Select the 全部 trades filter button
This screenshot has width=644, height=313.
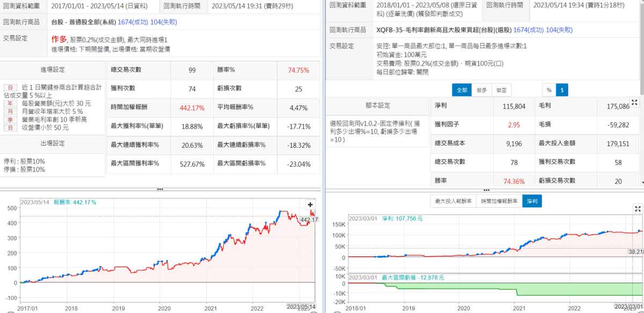(x=461, y=90)
